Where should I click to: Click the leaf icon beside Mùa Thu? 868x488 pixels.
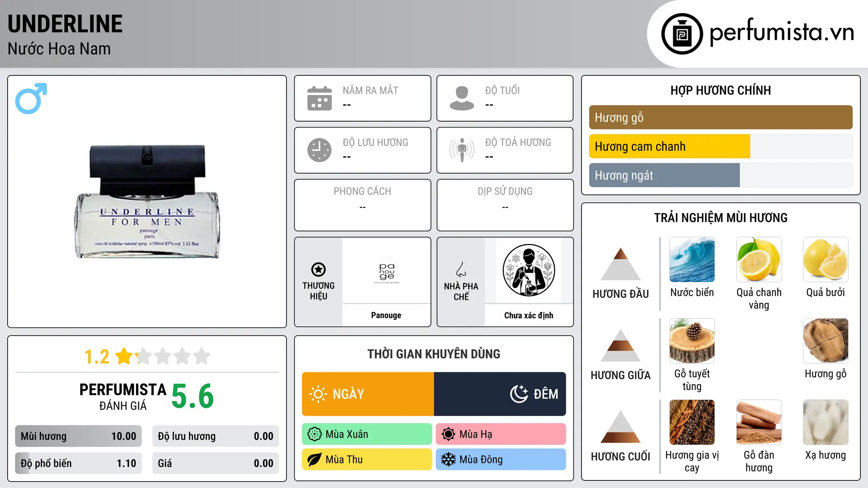314,460
